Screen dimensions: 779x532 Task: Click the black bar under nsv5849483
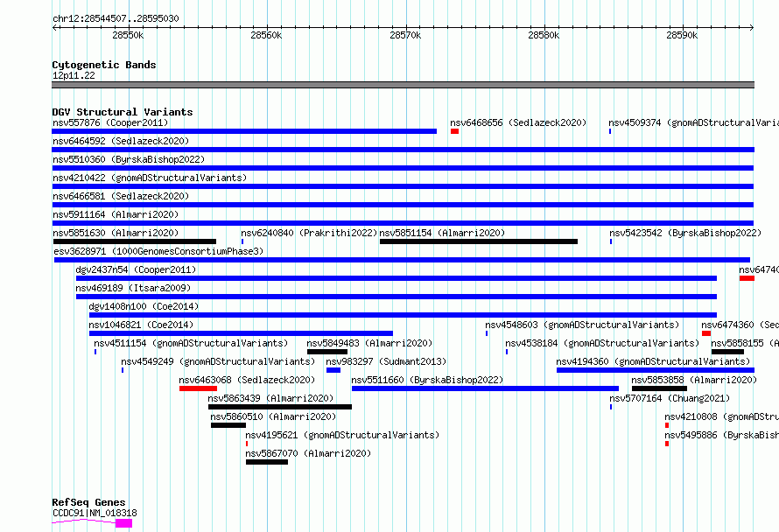coord(326,352)
